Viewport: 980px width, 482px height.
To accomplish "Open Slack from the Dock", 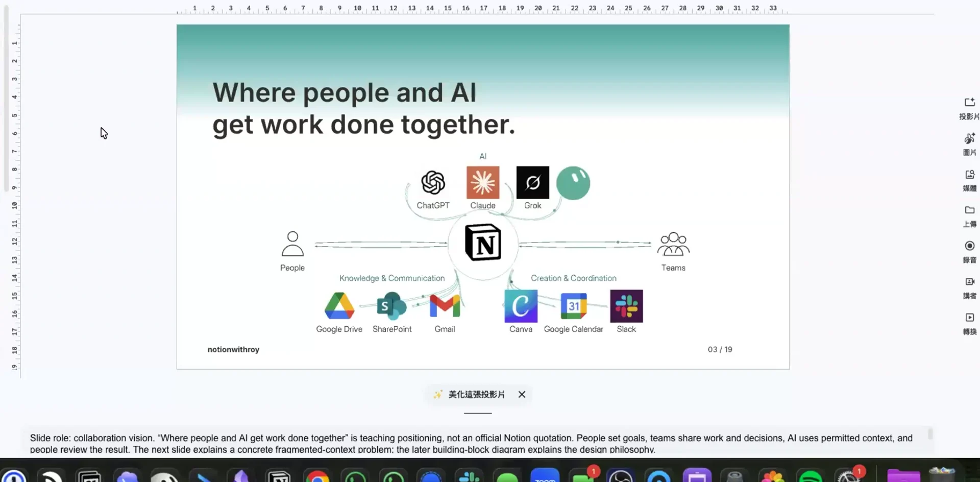I will [x=469, y=475].
